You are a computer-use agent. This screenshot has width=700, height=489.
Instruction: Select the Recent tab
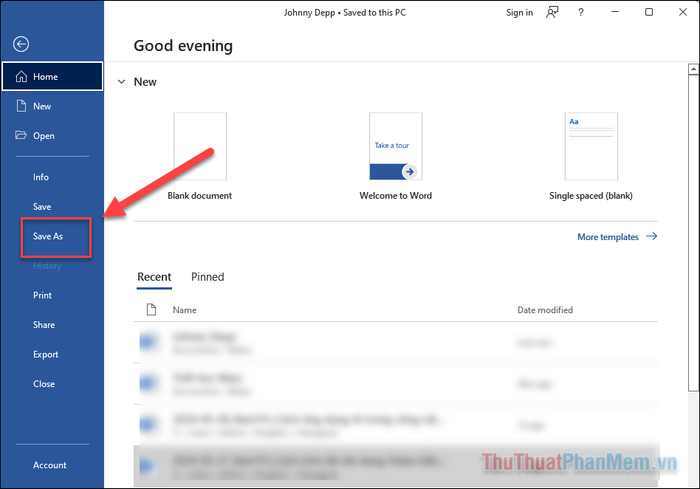point(154,277)
